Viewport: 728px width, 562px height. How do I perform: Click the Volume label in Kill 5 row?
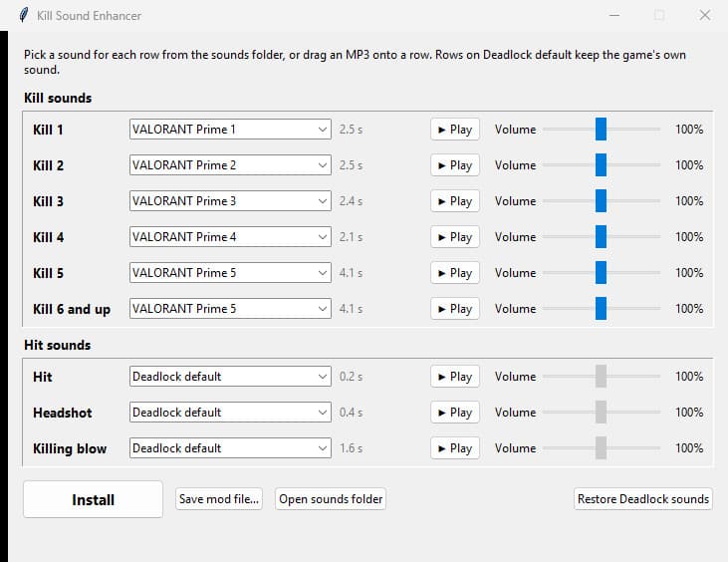[x=515, y=273]
